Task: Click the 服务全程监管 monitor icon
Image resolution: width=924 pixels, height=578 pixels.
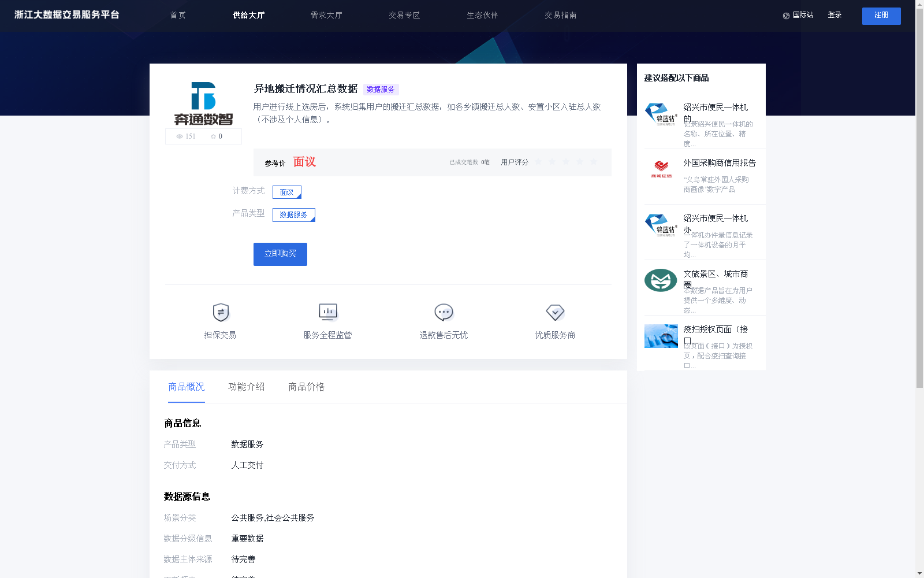Action: [x=327, y=312]
